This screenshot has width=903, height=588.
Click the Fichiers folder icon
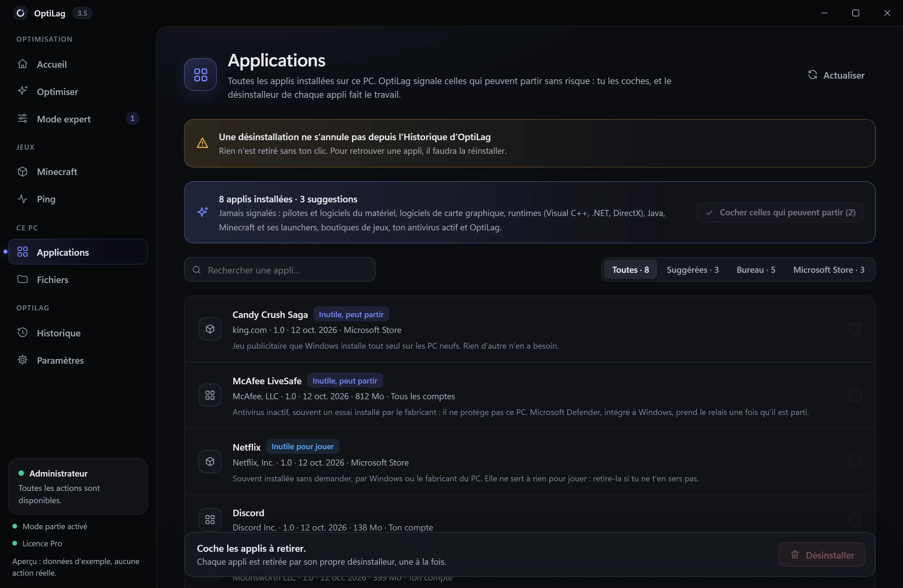click(22, 279)
